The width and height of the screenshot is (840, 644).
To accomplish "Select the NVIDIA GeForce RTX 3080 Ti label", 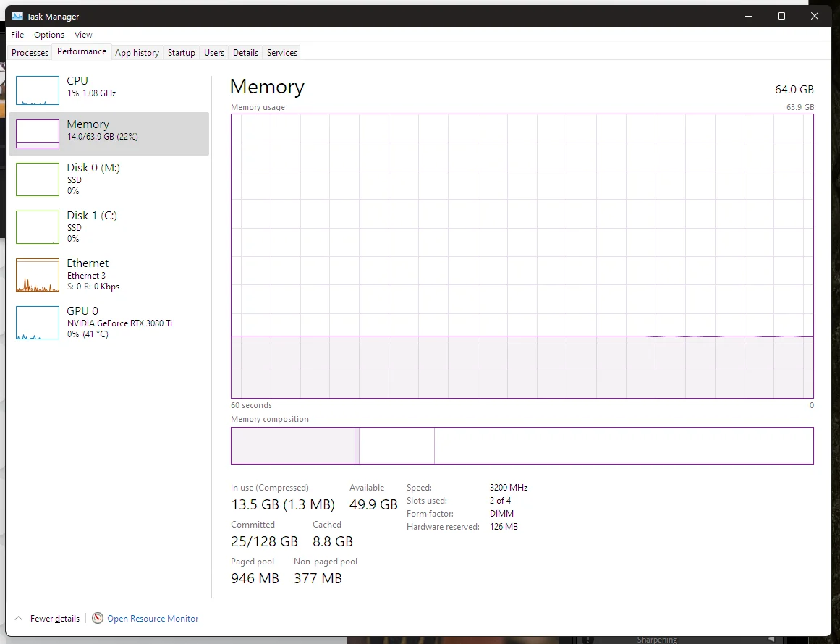I will coord(119,323).
